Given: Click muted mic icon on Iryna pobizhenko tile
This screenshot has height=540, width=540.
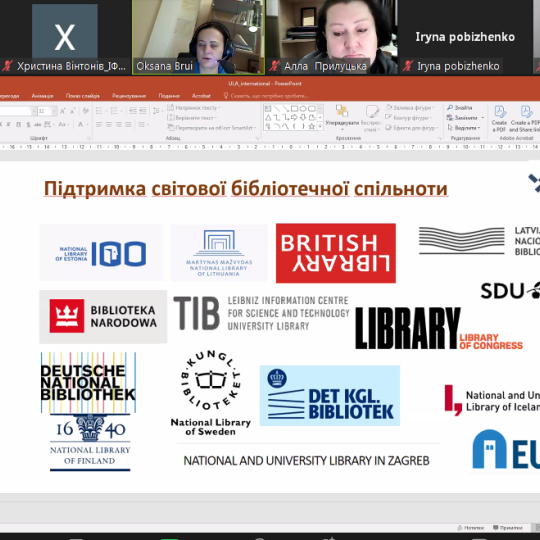Looking at the screenshot, I should coord(408,66).
